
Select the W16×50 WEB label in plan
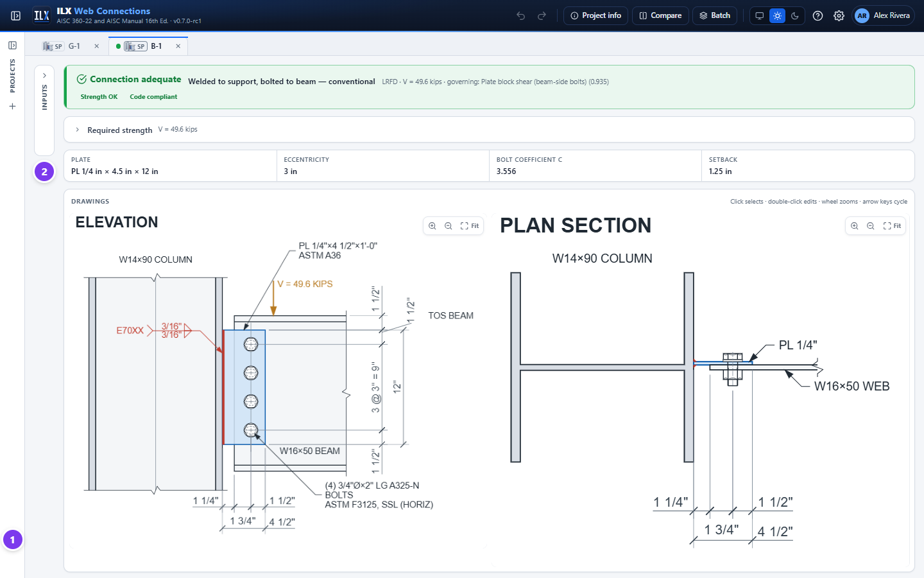click(852, 386)
